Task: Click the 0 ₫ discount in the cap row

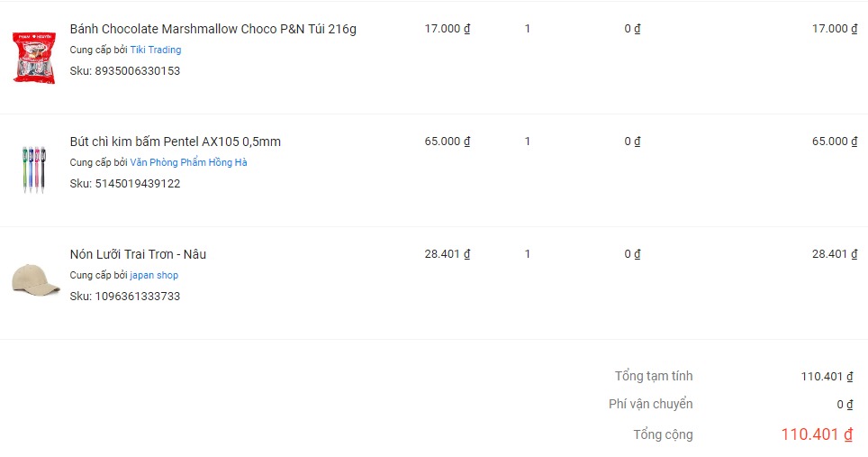Action: [632, 254]
